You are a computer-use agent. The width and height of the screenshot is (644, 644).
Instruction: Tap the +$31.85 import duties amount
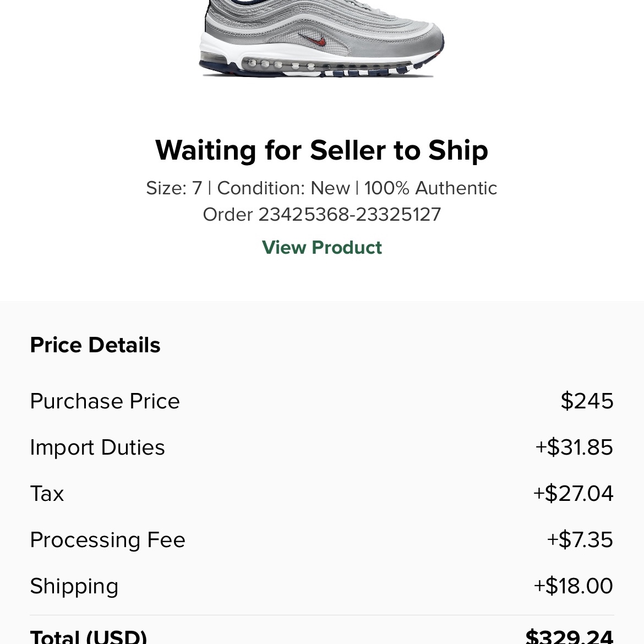tap(574, 447)
